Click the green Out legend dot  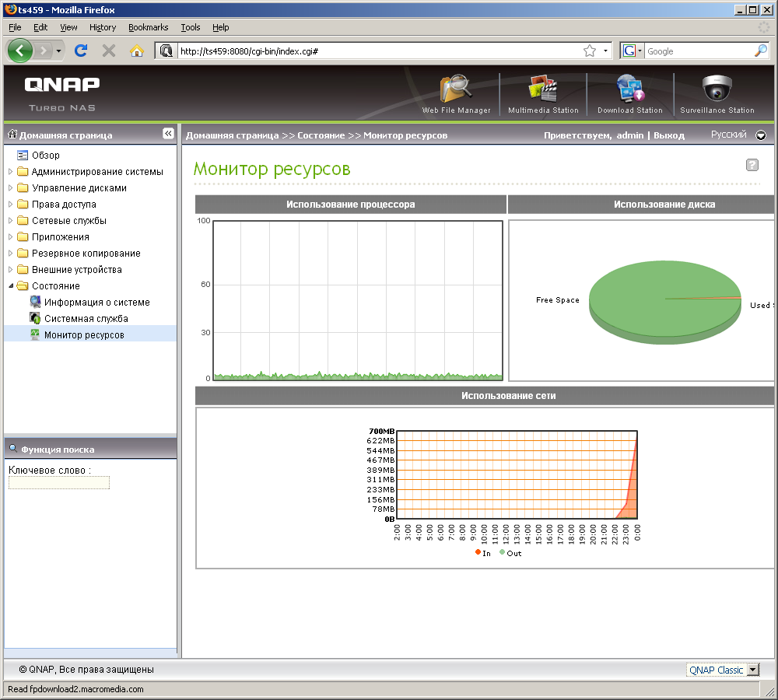pyautogui.click(x=502, y=552)
